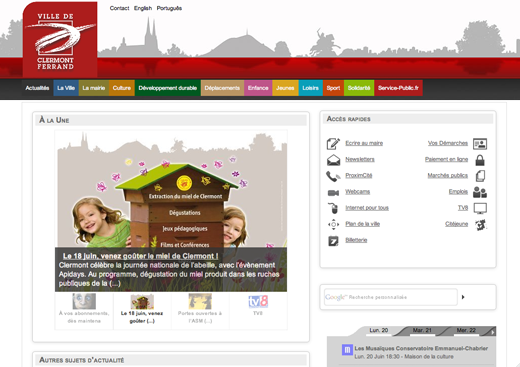Click the purple M event icon

347,350
